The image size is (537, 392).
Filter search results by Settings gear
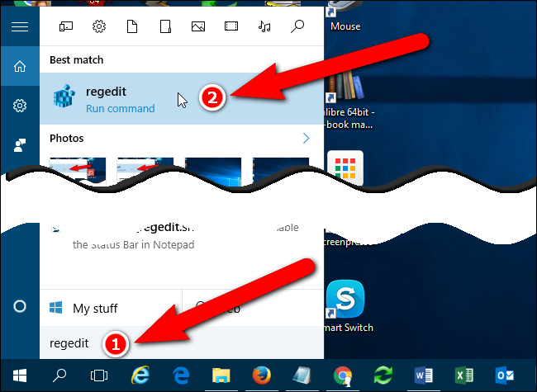point(99,26)
